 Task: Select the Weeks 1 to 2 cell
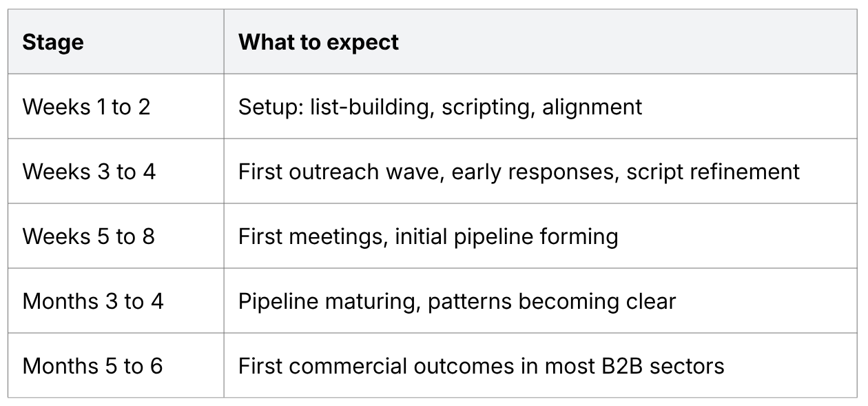(116, 106)
